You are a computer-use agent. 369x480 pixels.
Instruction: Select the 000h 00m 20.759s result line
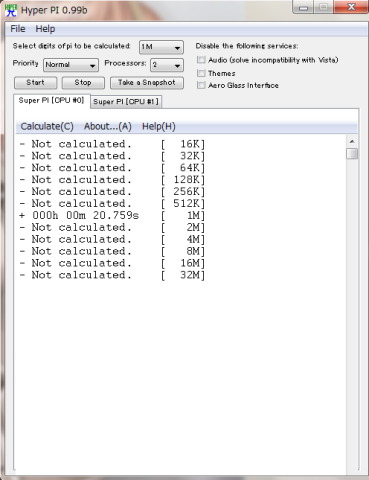[x=112, y=215]
